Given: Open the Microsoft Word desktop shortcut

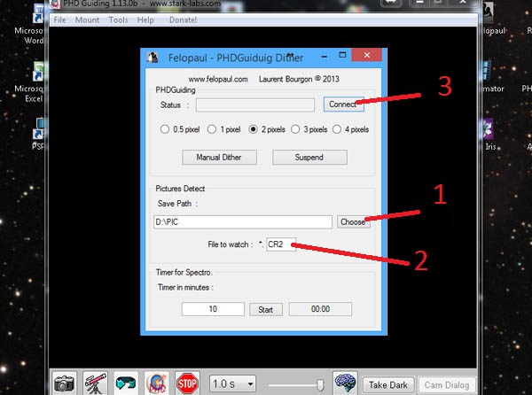Looking at the screenshot, I should click(x=35, y=25).
